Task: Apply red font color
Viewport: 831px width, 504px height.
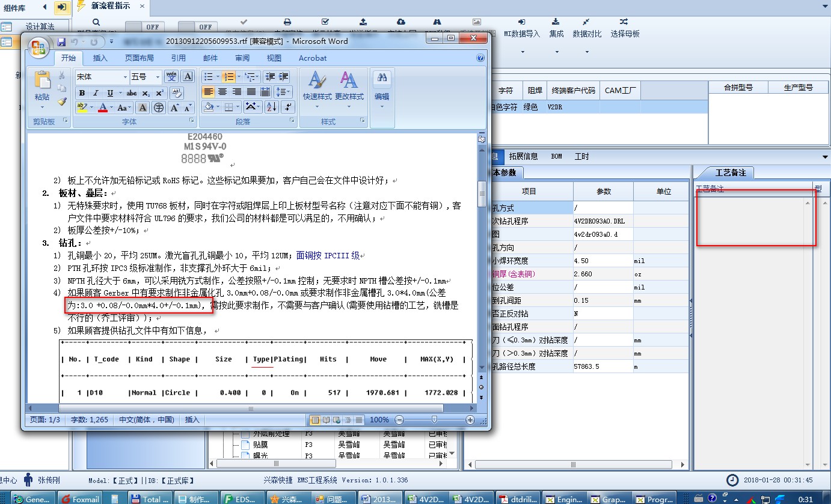Action: pyautogui.click(x=102, y=108)
